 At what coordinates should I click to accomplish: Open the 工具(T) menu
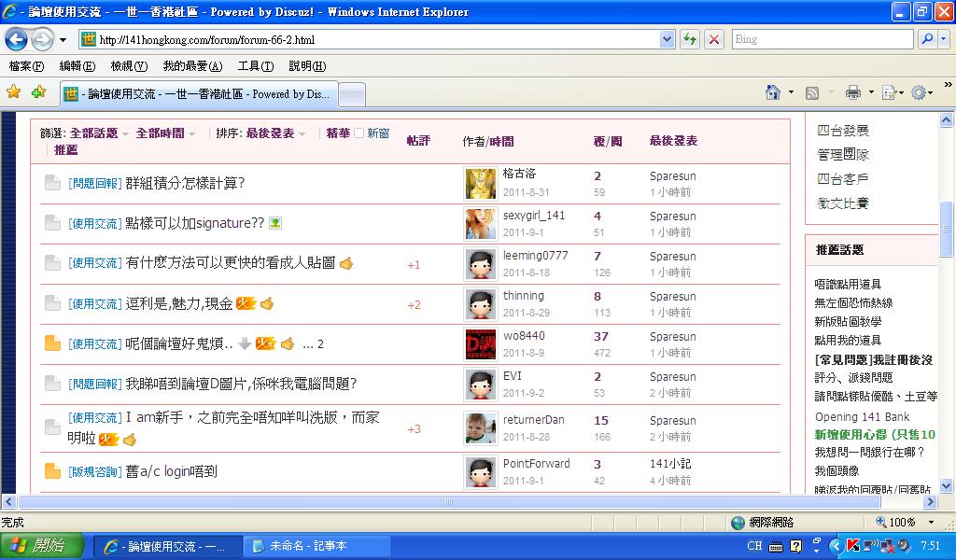[x=255, y=66]
